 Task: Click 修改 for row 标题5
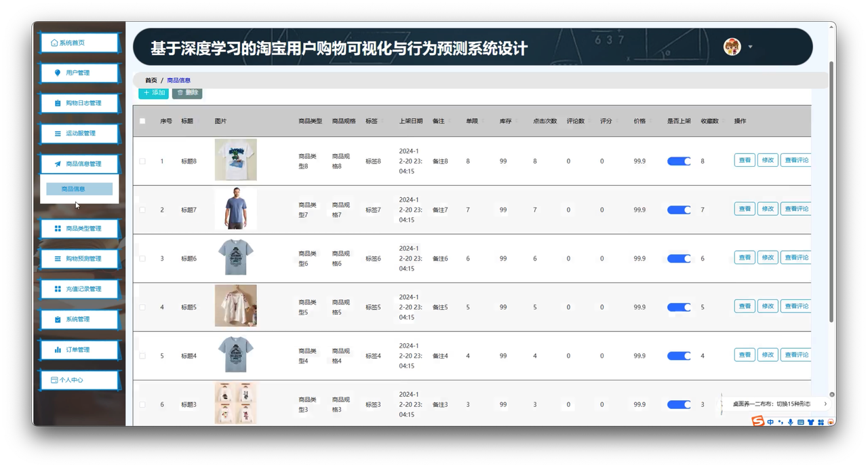[768, 307]
